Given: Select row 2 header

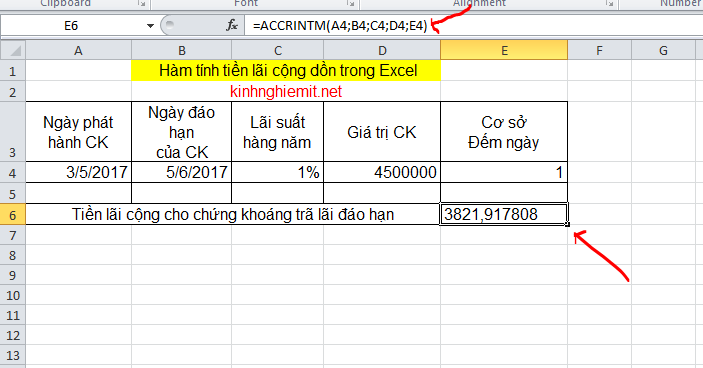Looking at the screenshot, I should (x=13, y=92).
